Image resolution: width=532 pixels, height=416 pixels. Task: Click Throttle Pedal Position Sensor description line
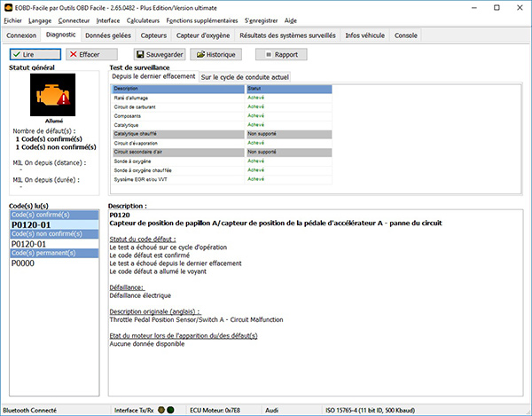click(196, 319)
